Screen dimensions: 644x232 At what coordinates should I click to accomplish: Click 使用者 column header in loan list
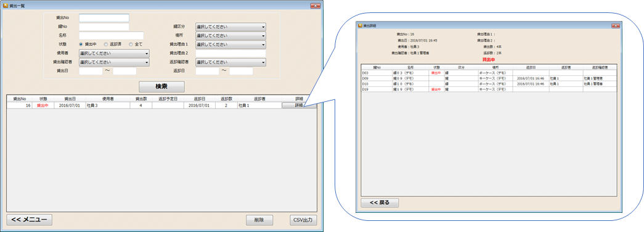108,99
